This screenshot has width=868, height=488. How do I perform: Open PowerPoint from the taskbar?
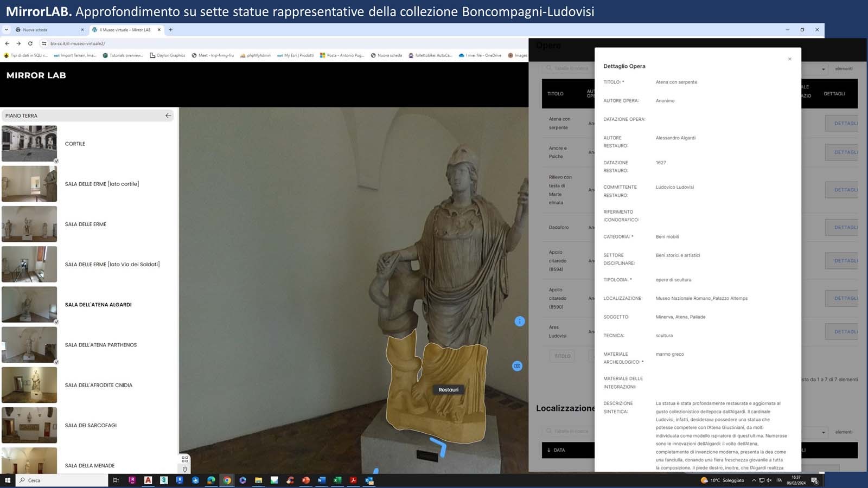point(306,480)
